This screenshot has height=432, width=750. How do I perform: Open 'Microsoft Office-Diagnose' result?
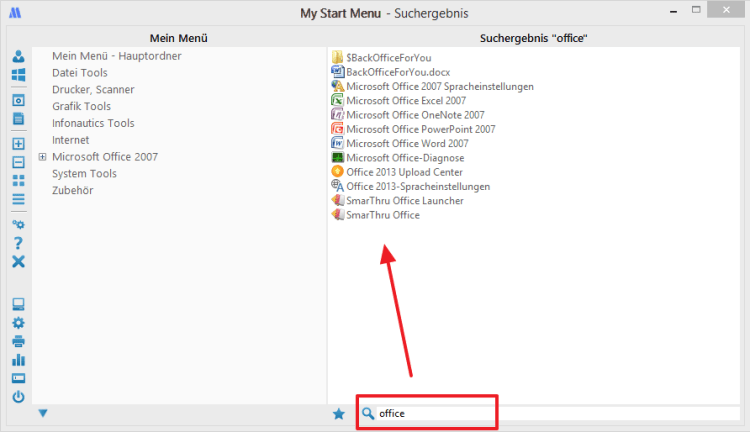pyautogui.click(x=405, y=158)
